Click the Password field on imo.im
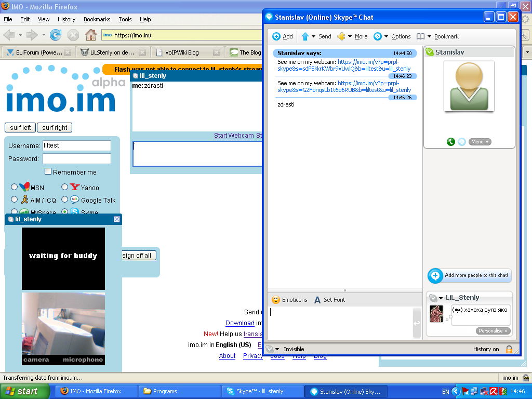The height and width of the screenshot is (399, 532). click(77, 159)
